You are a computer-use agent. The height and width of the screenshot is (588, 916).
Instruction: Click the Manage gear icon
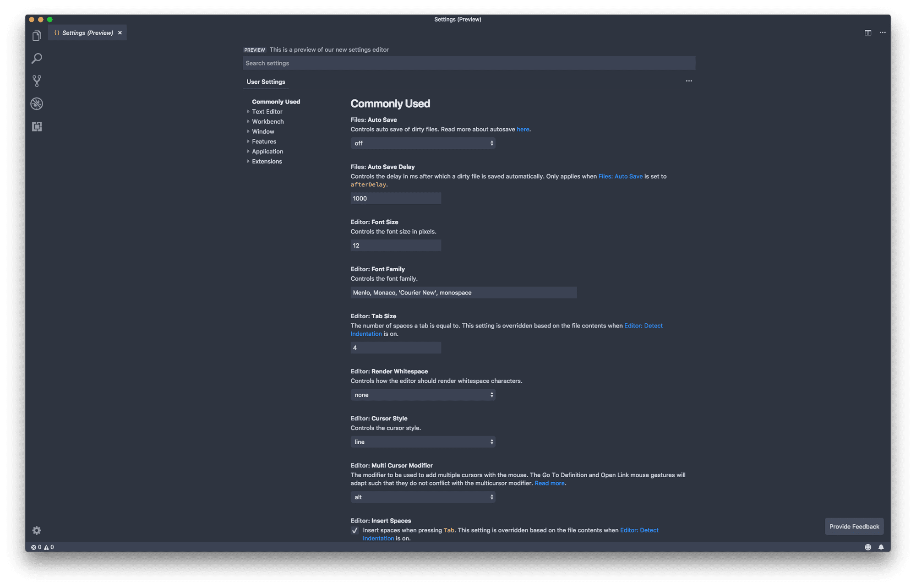click(37, 530)
